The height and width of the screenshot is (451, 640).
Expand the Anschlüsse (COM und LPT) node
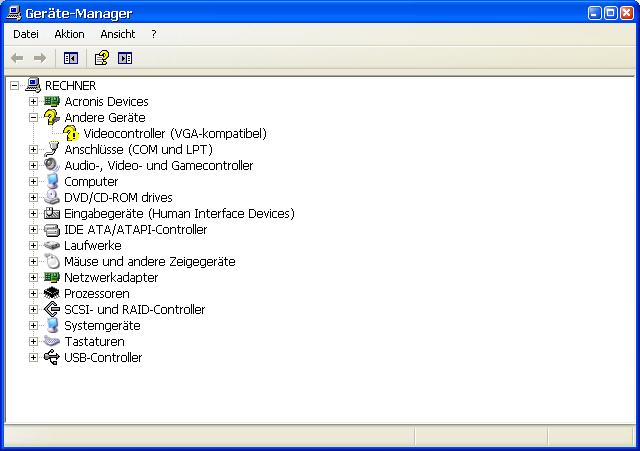point(33,149)
